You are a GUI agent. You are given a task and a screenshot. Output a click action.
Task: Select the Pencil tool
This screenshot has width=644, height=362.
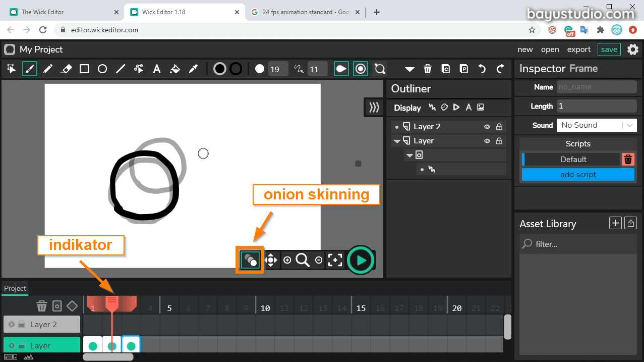(x=48, y=69)
